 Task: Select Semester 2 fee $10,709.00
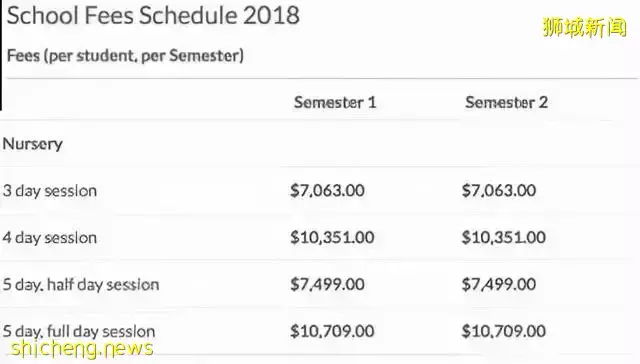[x=504, y=331]
